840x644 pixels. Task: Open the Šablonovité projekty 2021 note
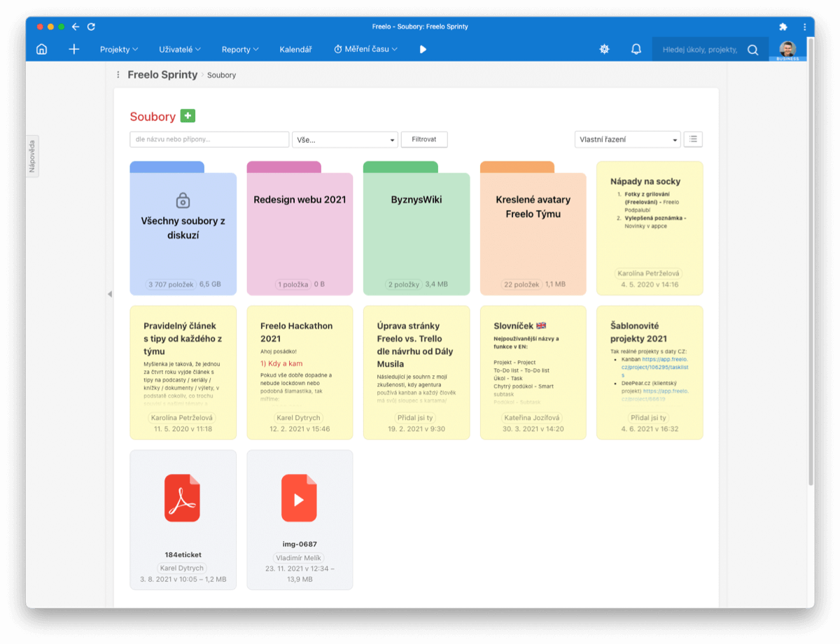coord(650,372)
